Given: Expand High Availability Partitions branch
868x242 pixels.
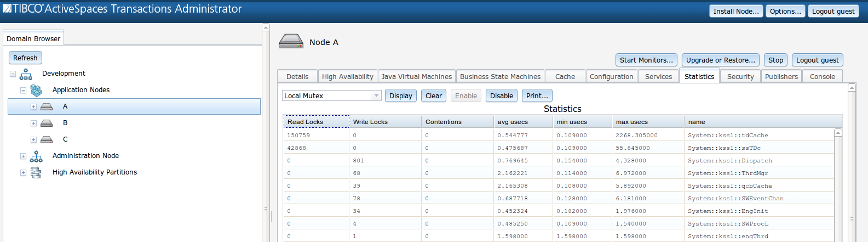Looking at the screenshot, I should (x=23, y=172).
